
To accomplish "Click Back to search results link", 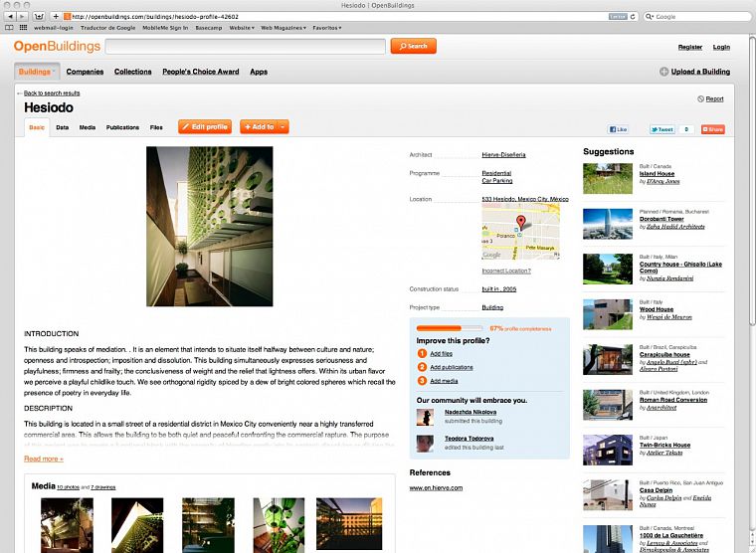I will coord(52,93).
